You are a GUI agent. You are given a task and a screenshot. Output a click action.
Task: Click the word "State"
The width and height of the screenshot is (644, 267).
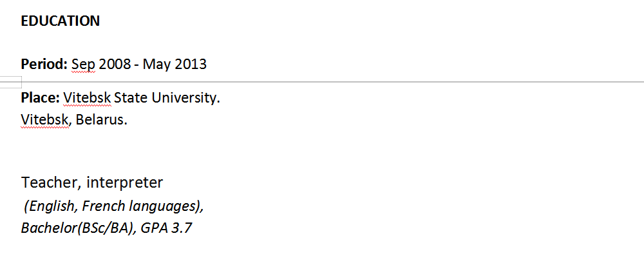(x=131, y=98)
